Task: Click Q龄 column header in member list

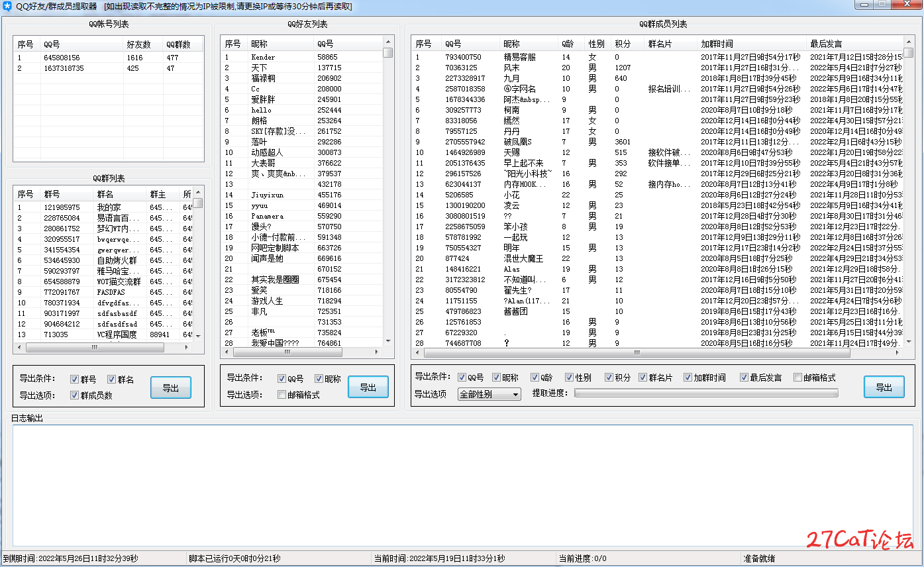Action: pyautogui.click(x=572, y=44)
